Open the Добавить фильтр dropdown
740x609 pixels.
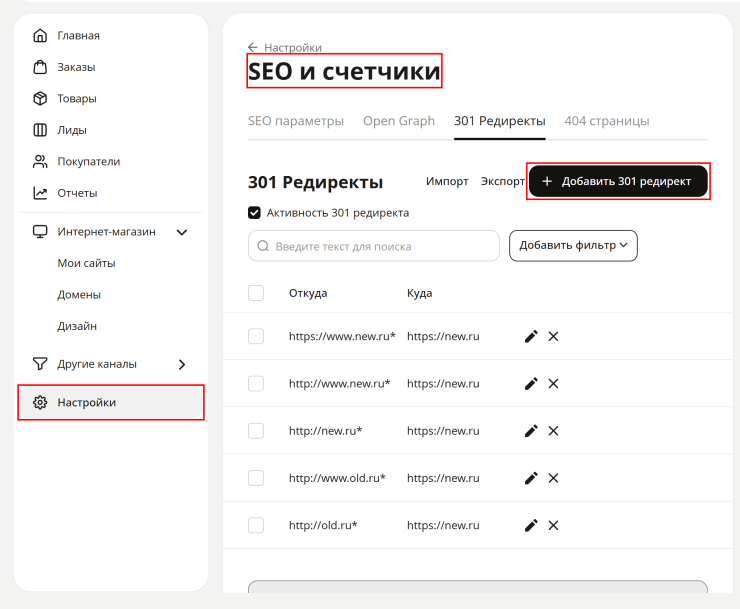tap(573, 245)
